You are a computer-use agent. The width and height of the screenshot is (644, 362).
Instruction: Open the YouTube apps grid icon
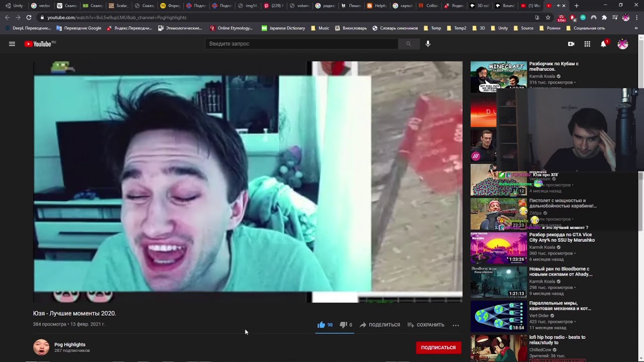coord(587,44)
